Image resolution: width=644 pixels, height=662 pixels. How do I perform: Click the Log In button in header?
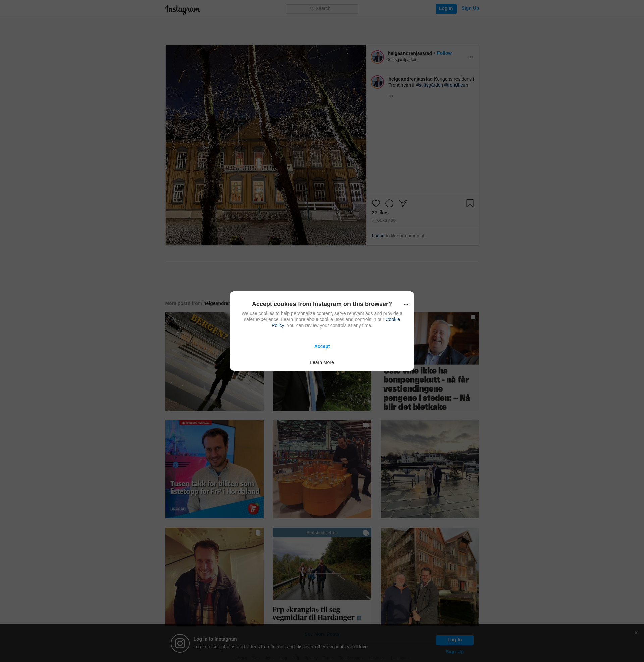446,9
